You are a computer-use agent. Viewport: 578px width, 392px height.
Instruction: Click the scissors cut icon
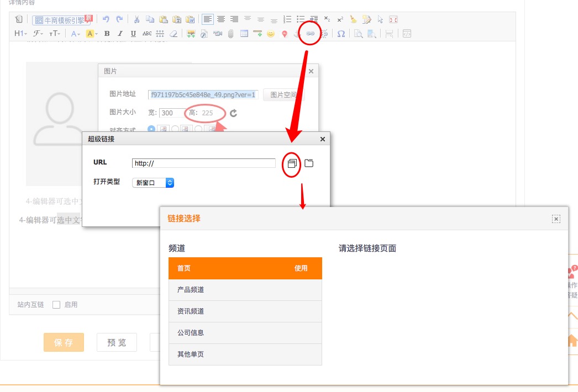(136, 19)
